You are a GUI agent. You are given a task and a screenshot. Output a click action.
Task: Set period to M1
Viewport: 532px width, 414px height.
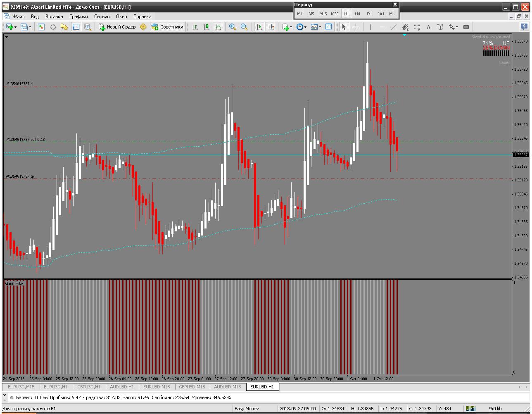tap(300, 14)
